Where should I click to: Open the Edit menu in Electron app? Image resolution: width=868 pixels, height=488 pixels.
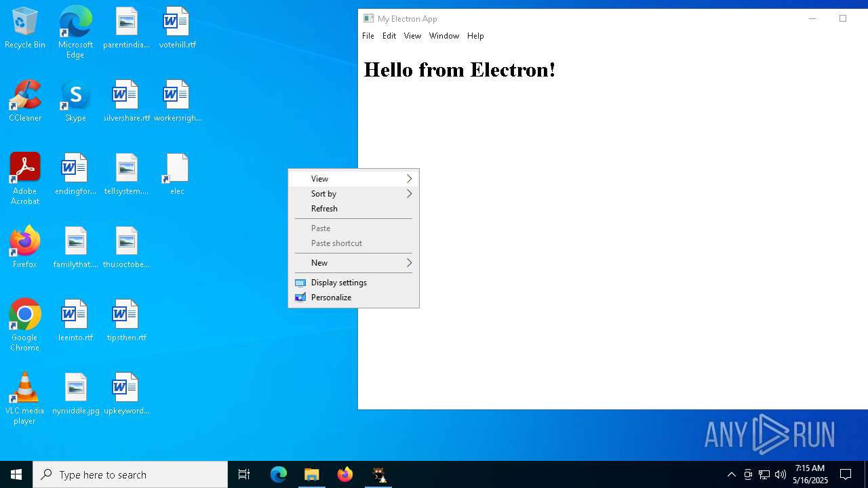click(x=389, y=36)
